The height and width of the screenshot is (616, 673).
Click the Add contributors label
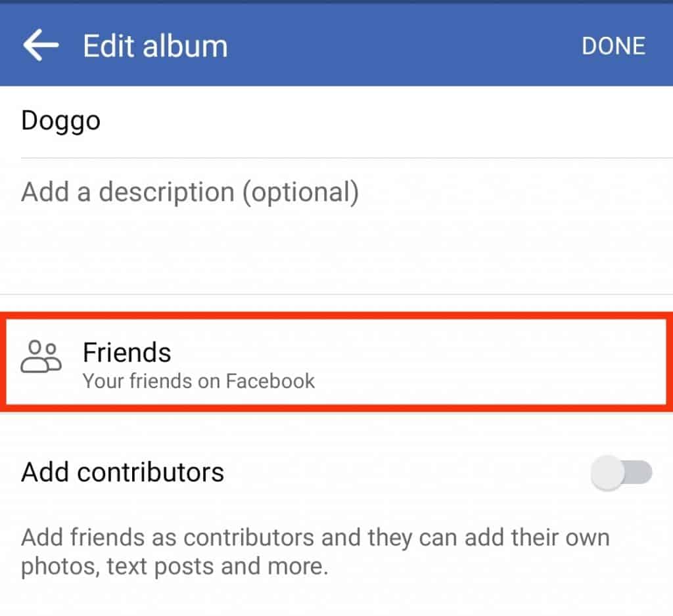[x=122, y=472]
